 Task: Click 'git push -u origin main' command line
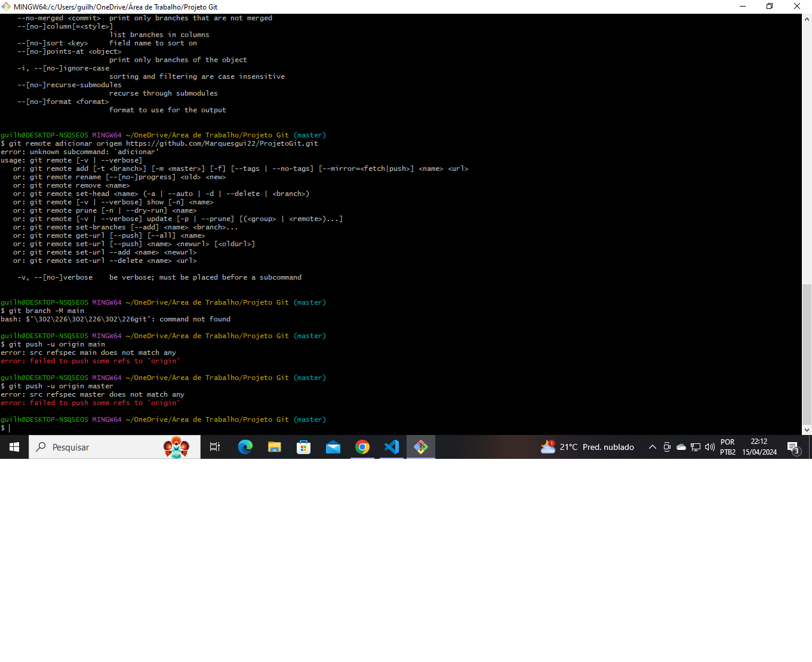coord(53,344)
